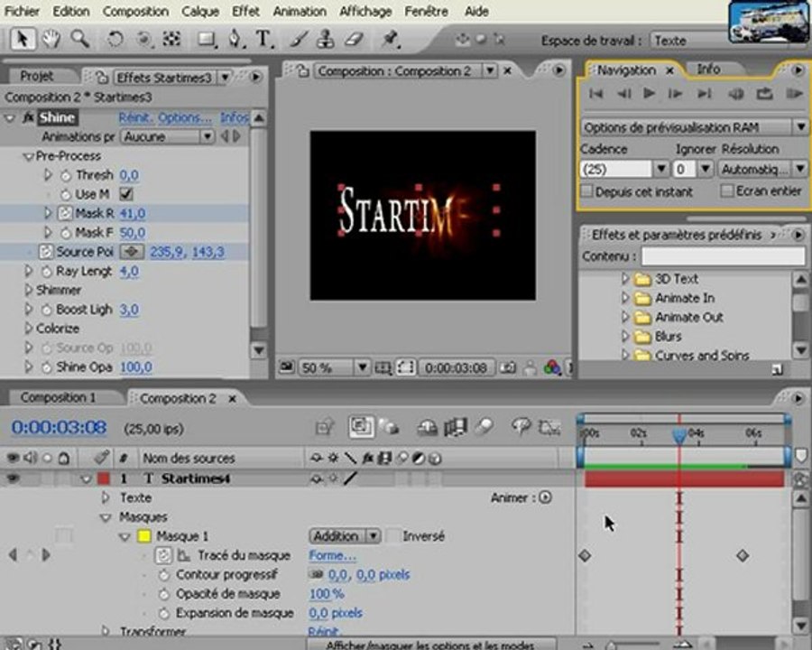
Task: Click snapshot camera icon in viewer
Action: click(507, 368)
